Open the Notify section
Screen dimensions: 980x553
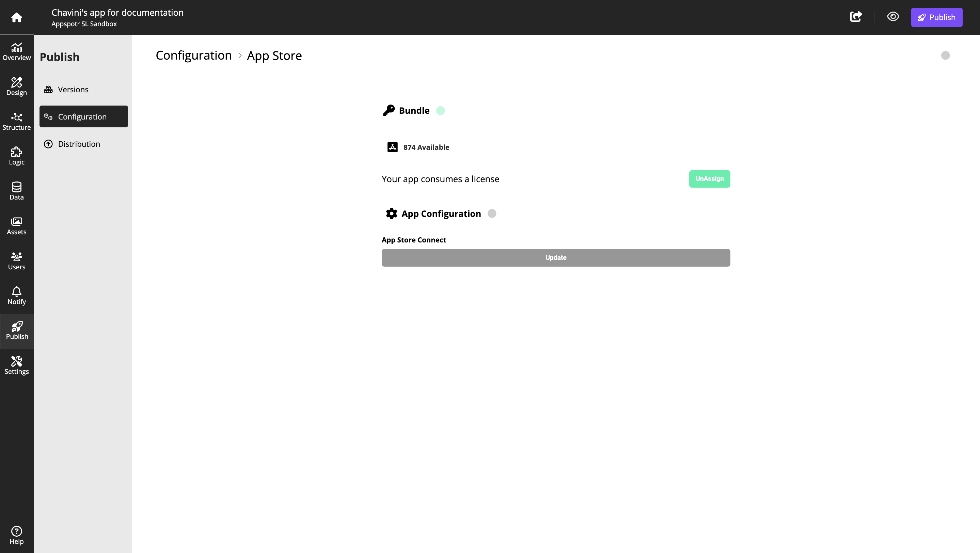[16, 296]
